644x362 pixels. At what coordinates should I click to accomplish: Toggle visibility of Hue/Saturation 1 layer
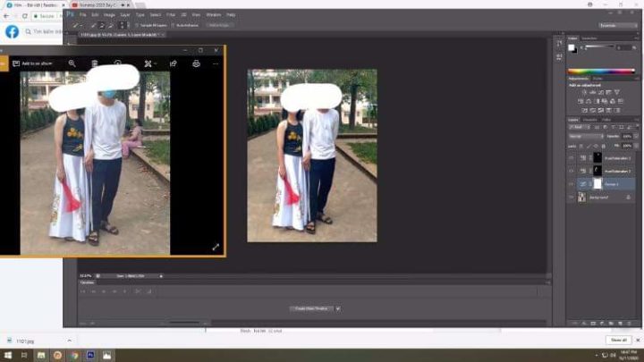572,158
